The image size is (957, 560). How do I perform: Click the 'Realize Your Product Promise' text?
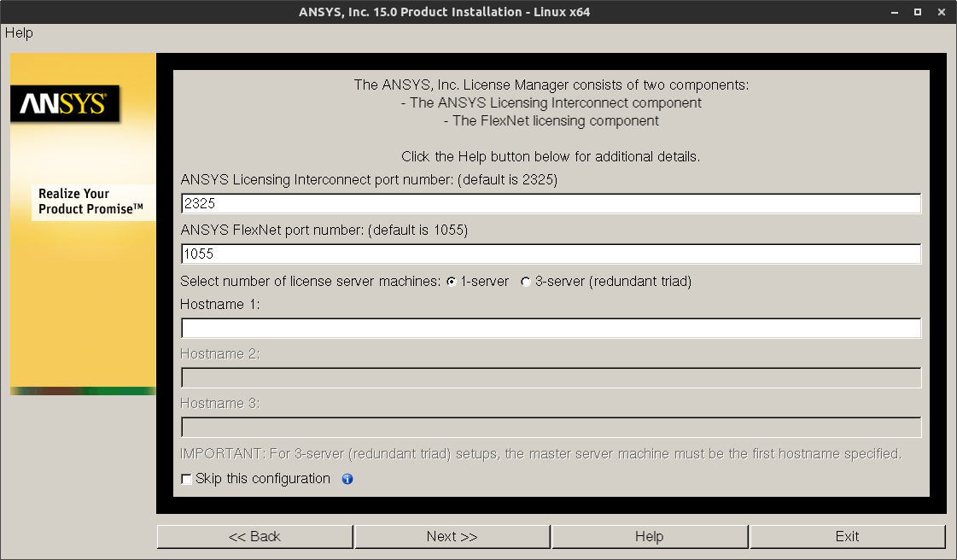pos(91,202)
